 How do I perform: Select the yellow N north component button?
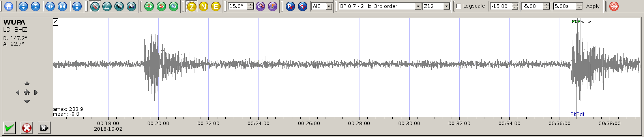click(204, 6)
